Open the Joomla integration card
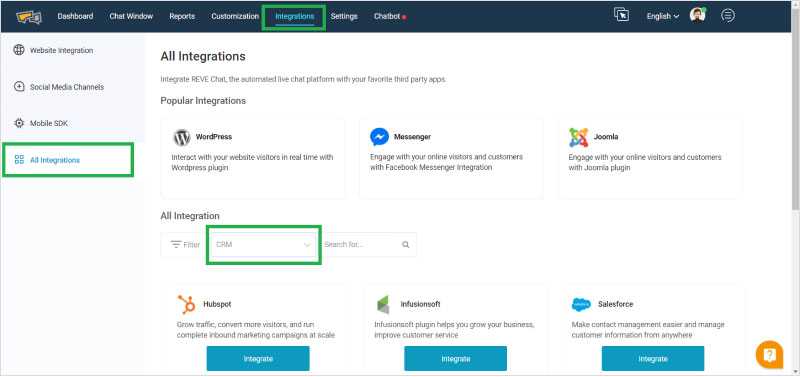Viewport: 800px width, 377px height. click(650, 158)
